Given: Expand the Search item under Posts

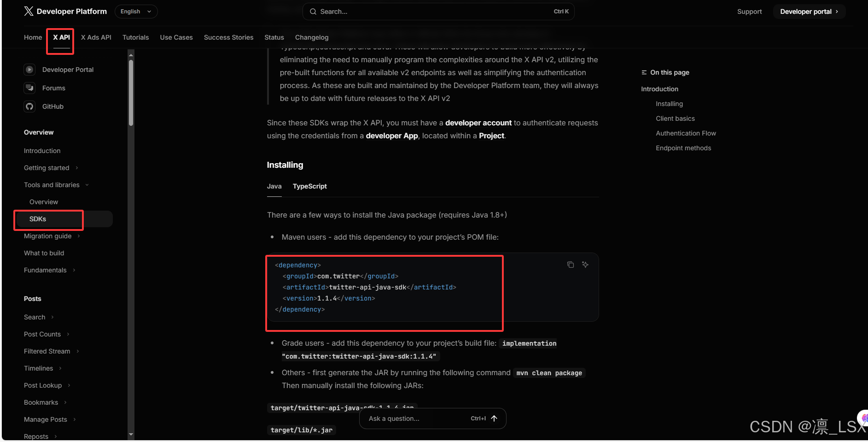Looking at the screenshot, I should [x=52, y=317].
